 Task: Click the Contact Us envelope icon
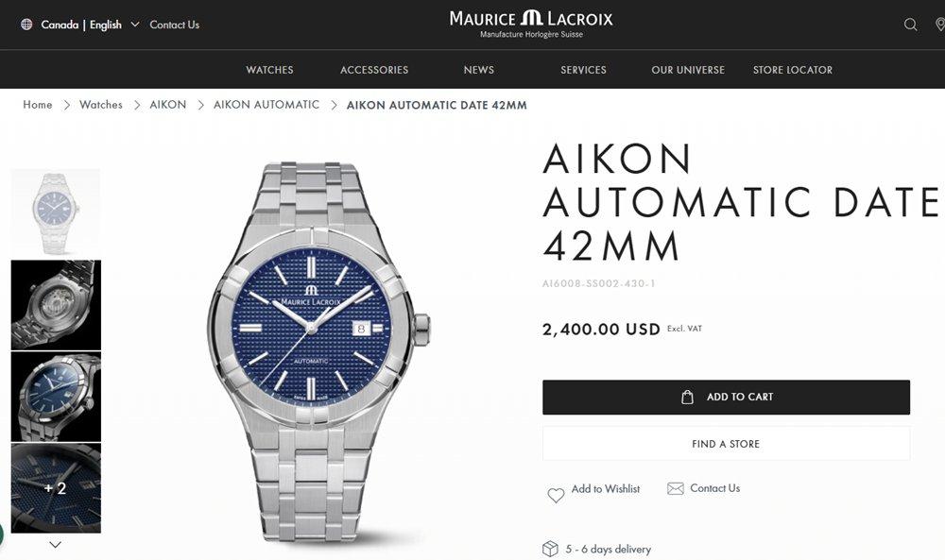(676, 488)
